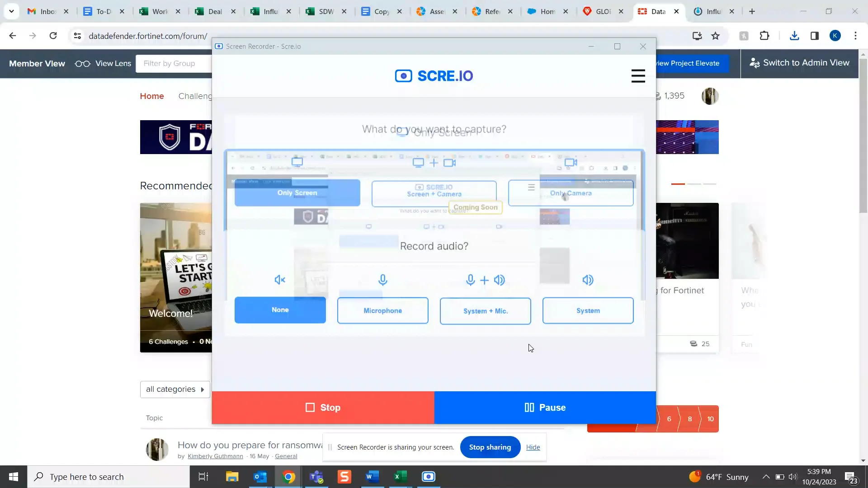The image size is (868, 488).
Task: Open the Scre.io hamburger menu
Action: [638, 76]
